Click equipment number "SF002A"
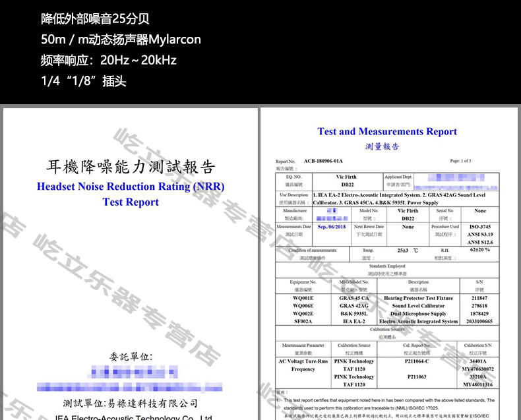Screen dimensions: 521x420 click(303, 321)
